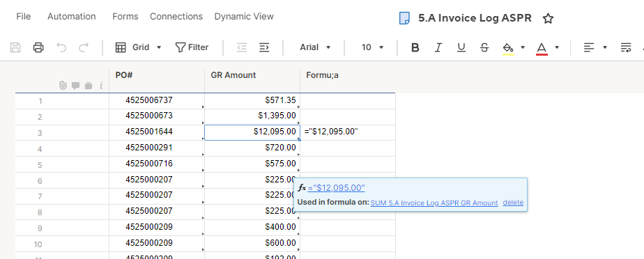
Task: Select the GR Amount column header
Action: tap(252, 81)
